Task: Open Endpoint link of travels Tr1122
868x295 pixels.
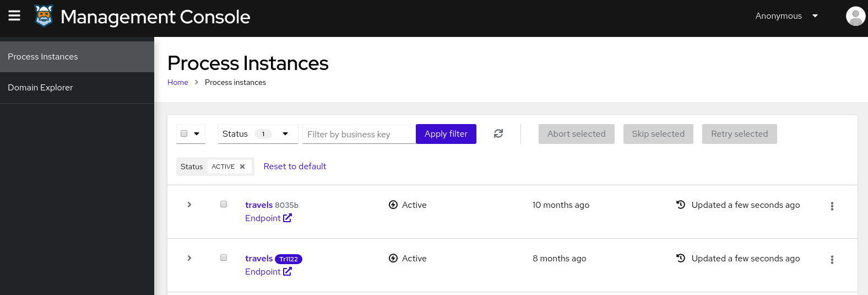Action: click(x=268, y=272)
